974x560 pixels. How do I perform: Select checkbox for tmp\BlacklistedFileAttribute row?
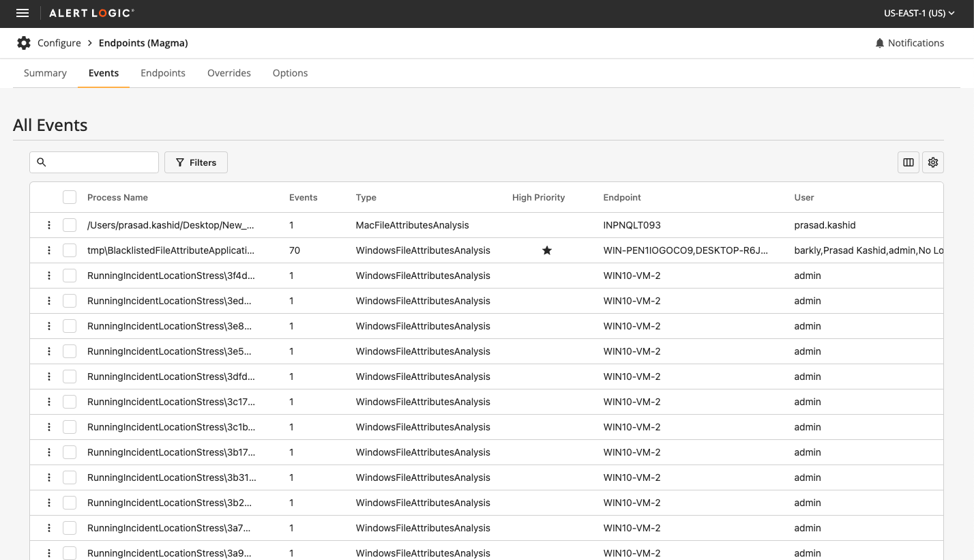point(70,250)
